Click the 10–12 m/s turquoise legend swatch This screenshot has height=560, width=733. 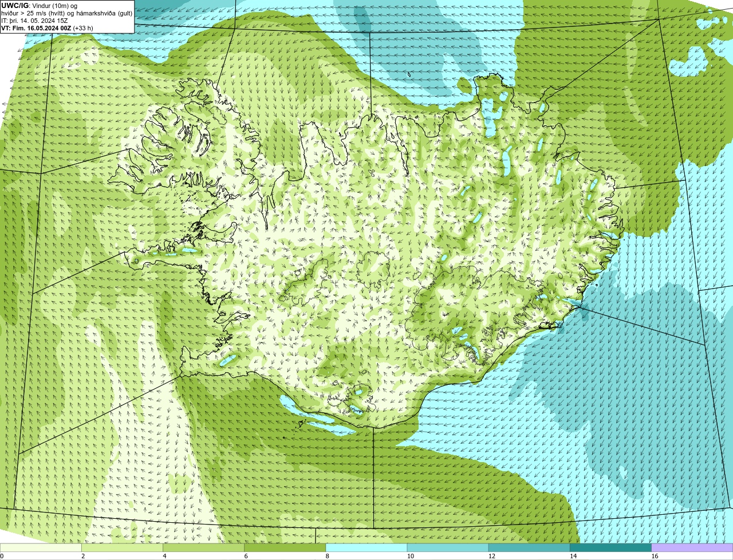[x=448, y=547]
